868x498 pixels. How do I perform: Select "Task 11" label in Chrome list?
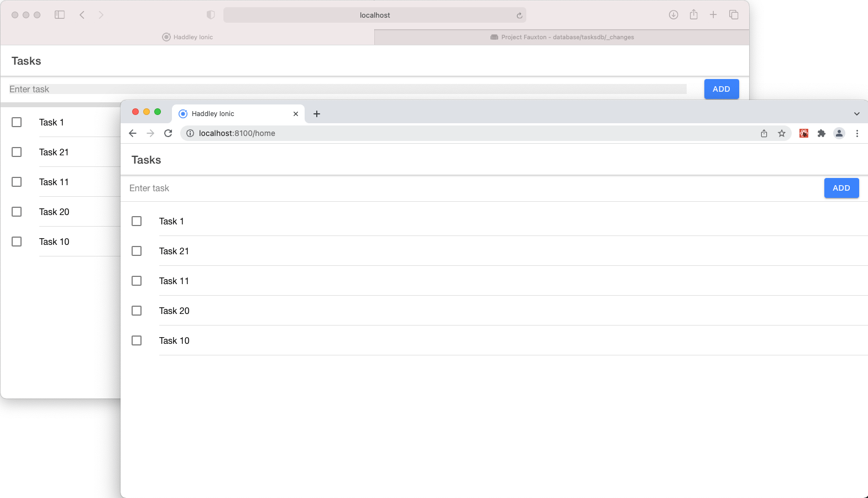tap(174, 281)
